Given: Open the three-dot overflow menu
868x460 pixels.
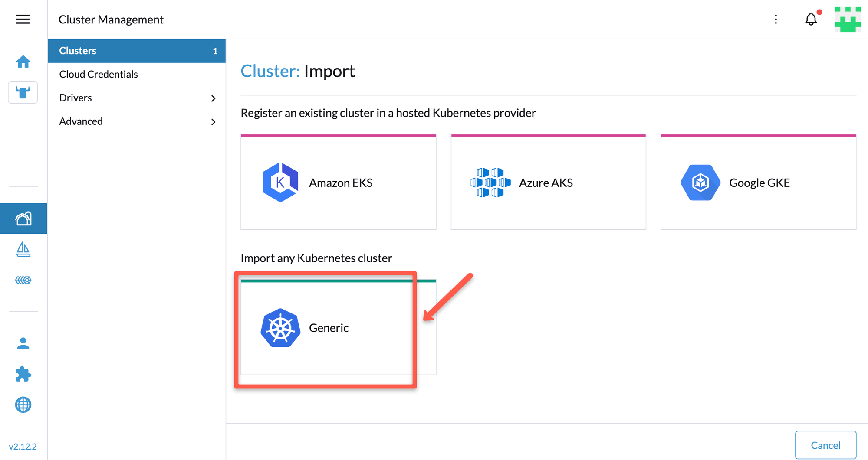Looking at the screenshot, I should click(x=776, y=19).
